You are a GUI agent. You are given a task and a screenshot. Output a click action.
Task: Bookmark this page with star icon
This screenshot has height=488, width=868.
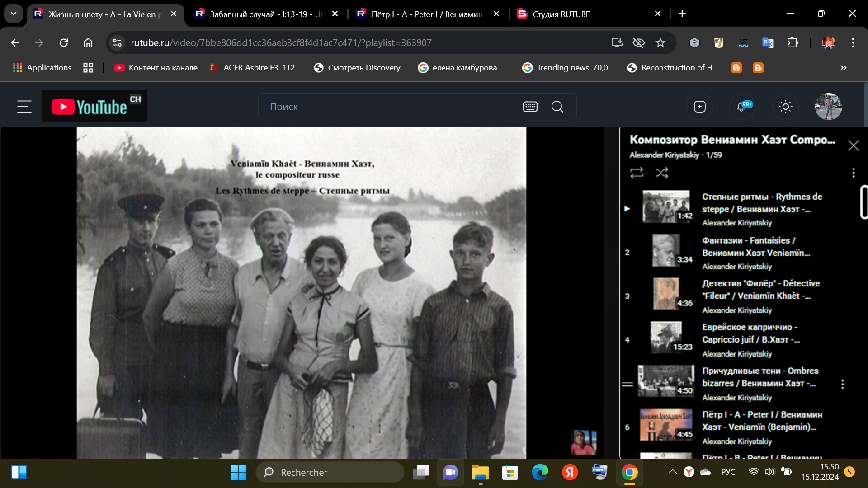coord(660,42)
